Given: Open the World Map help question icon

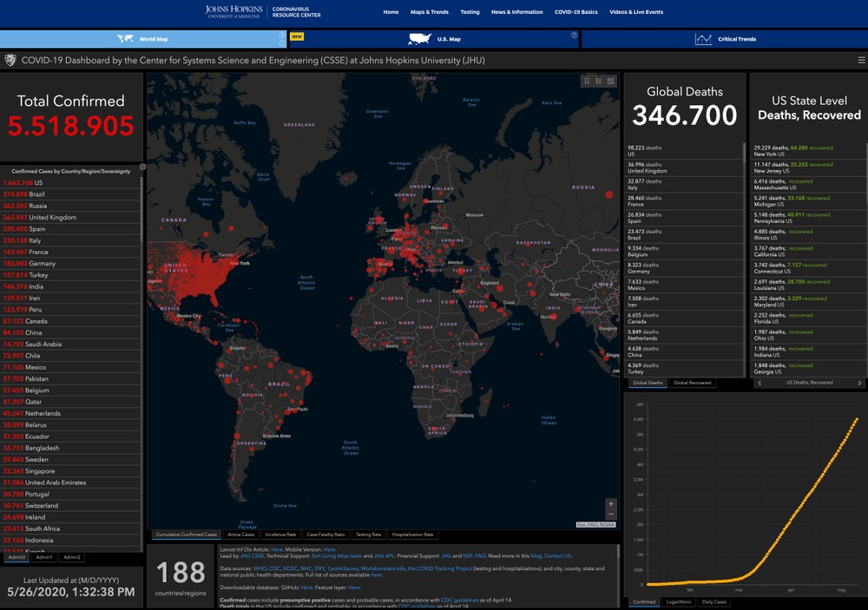Looking at the screenshot, I should (282, 35).
